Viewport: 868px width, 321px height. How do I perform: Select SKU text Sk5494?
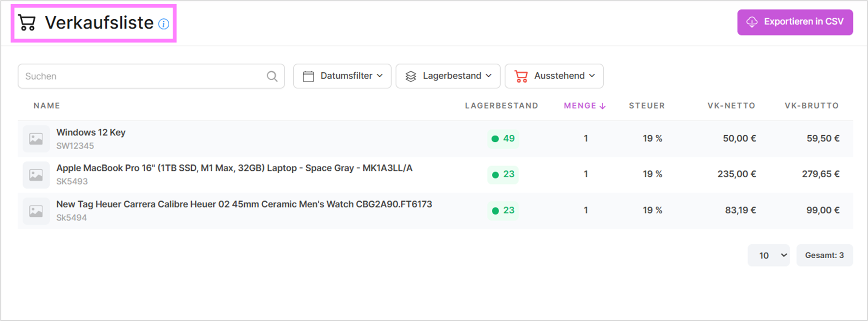click(x=71, y=218)
